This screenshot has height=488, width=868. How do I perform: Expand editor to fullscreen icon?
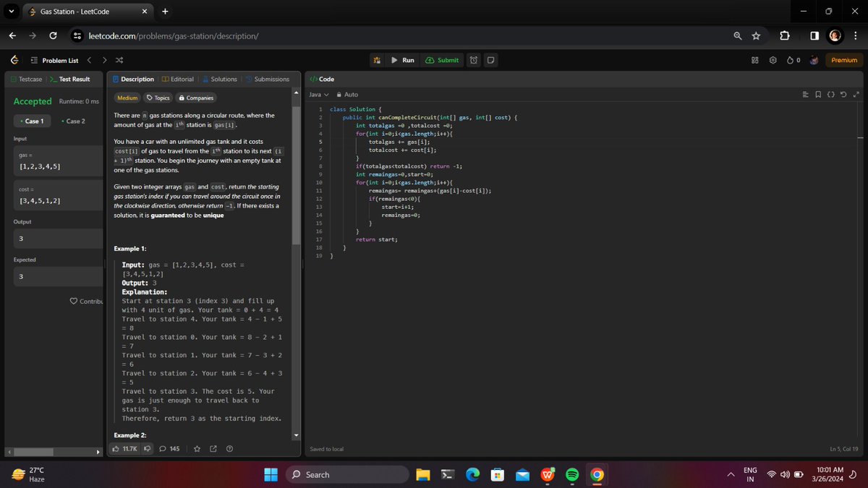857,95
